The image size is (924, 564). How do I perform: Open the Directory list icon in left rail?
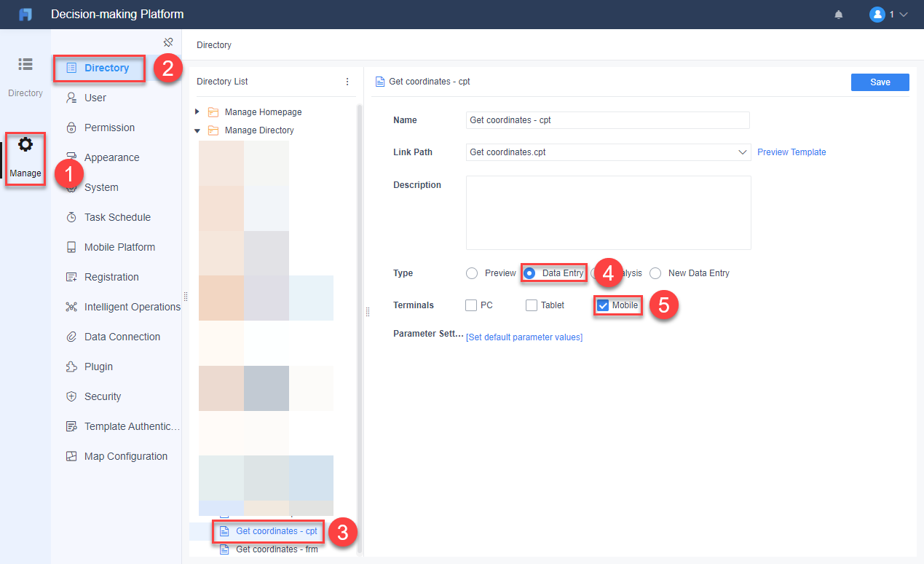point(25,64)
